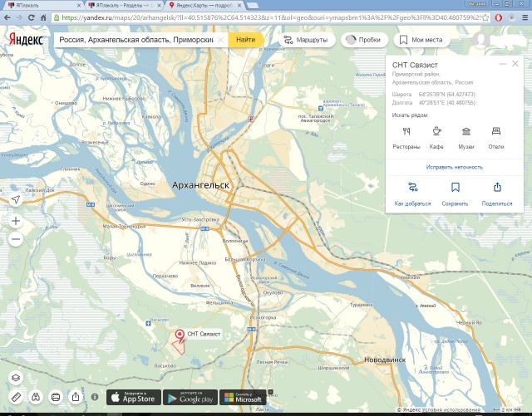The width and height of the screenshot is (532, 416).
Task: Open the Маршруты routes panel
Action: tap(307, 40)
